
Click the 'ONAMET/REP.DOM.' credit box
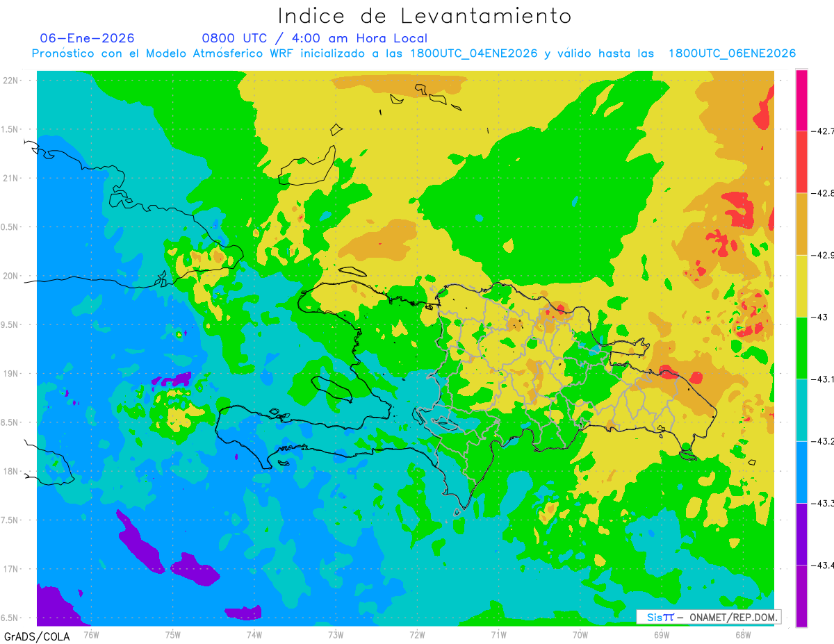coord(709,617)
